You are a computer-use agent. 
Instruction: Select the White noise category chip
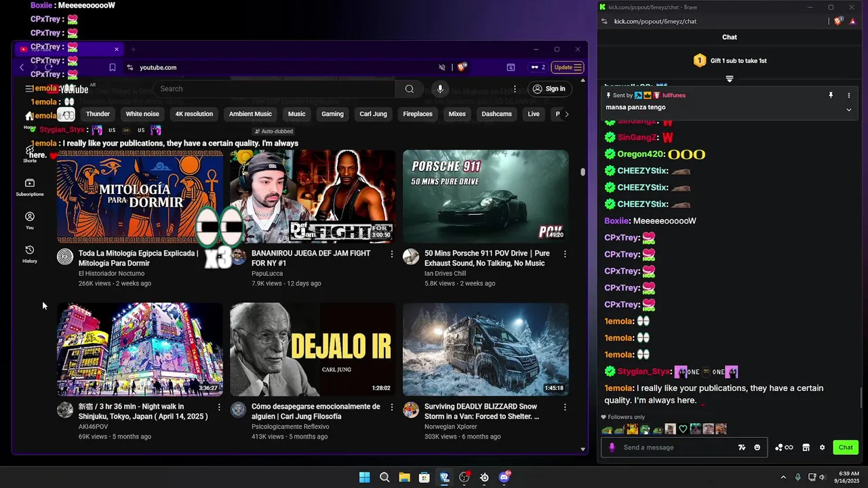coord(142,114)
